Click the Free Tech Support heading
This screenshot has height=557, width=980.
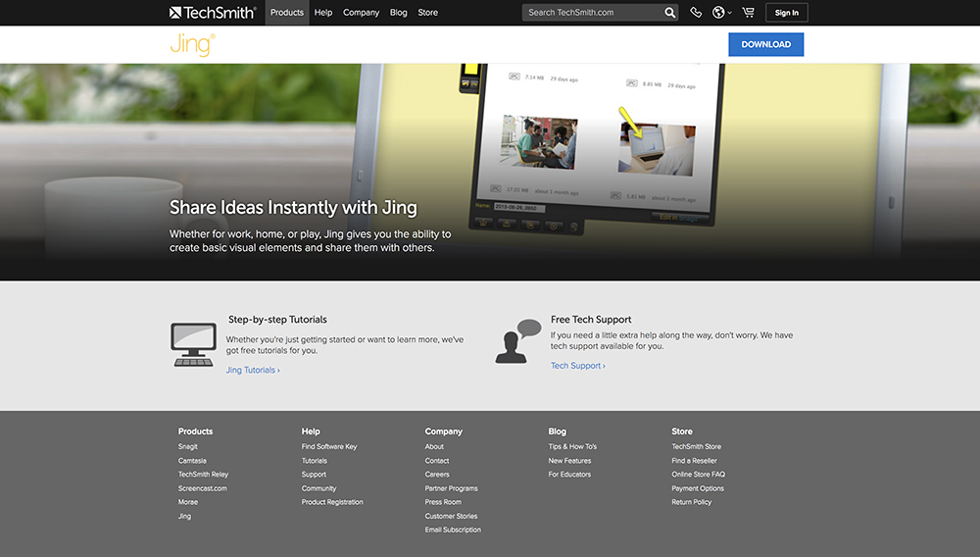pyautogui.click(x=591, y=320)
